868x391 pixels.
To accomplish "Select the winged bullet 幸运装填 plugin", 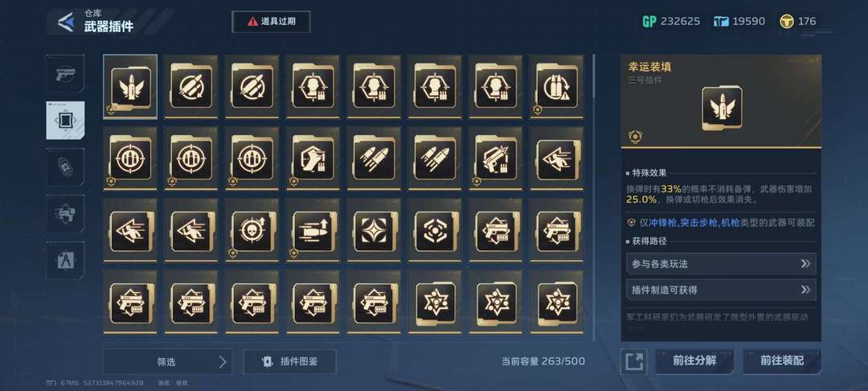I will tap(130, 86).
